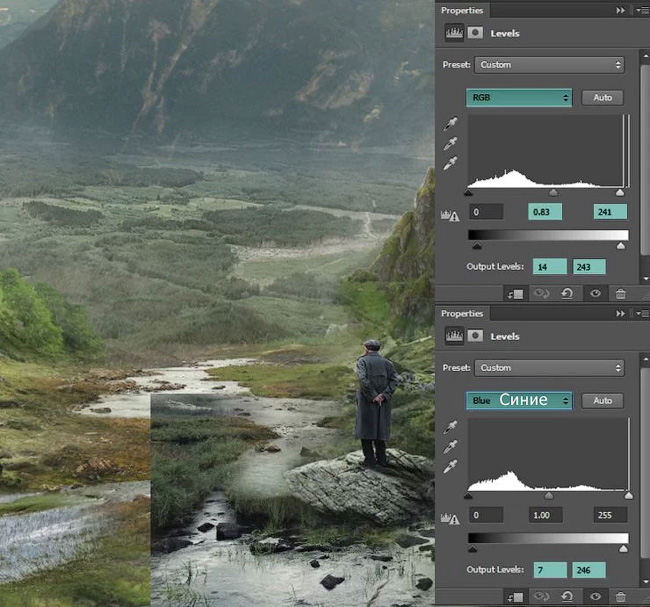The width and height of the screenshot is (650, 607).
Task: Click white output slider in upper Levels panel
Action: [x=621, y=246]
